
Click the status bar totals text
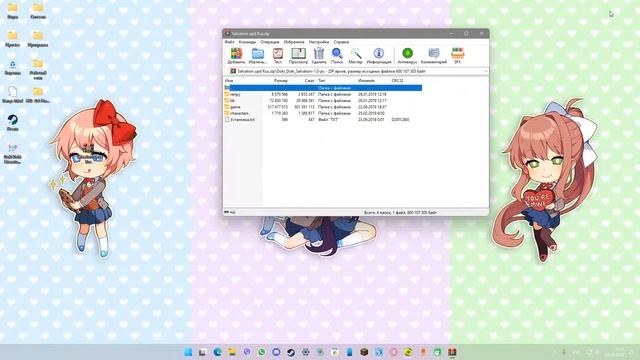coord(400,213)
